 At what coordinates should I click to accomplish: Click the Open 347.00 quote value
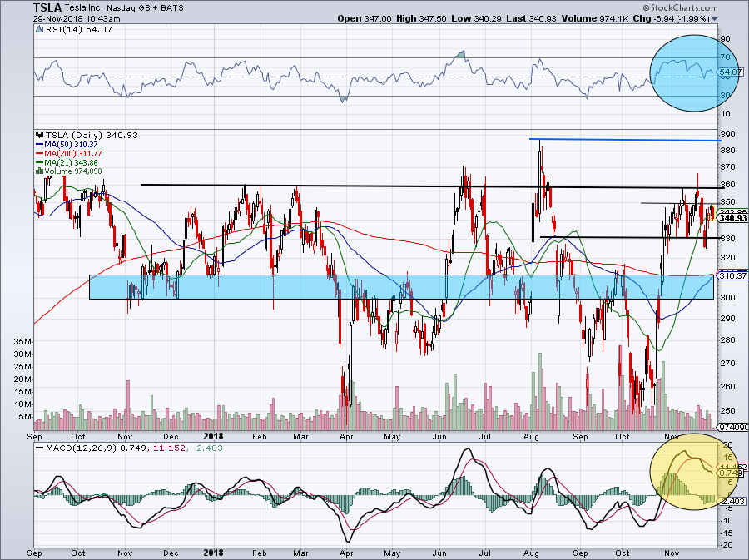pyautogui.click(x=365, y=18)
